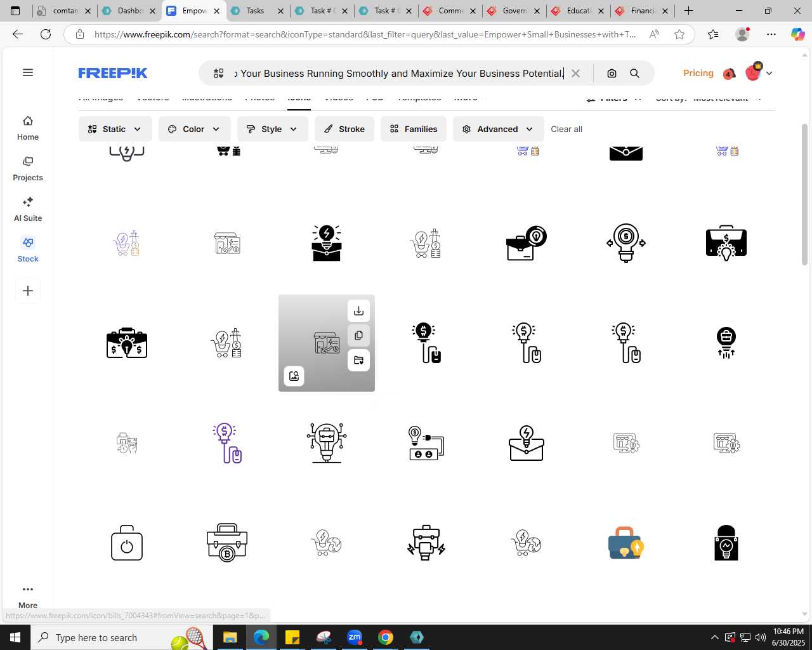The width and height of the screenshot is (812, 650).
Task: Open Zoom from the taskbar
Action: (355, 637)
